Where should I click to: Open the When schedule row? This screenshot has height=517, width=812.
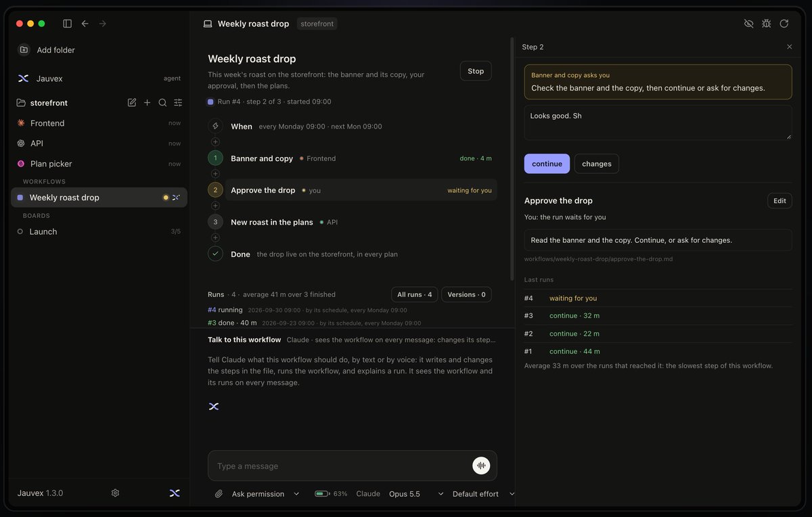click(x=361, y=127)
